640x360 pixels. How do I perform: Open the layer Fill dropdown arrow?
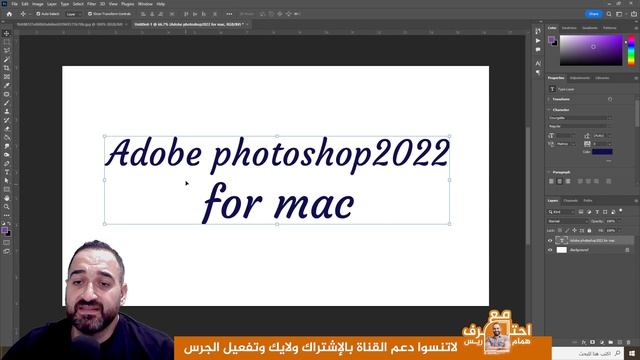pyautogui.click(x=620, y=231)
